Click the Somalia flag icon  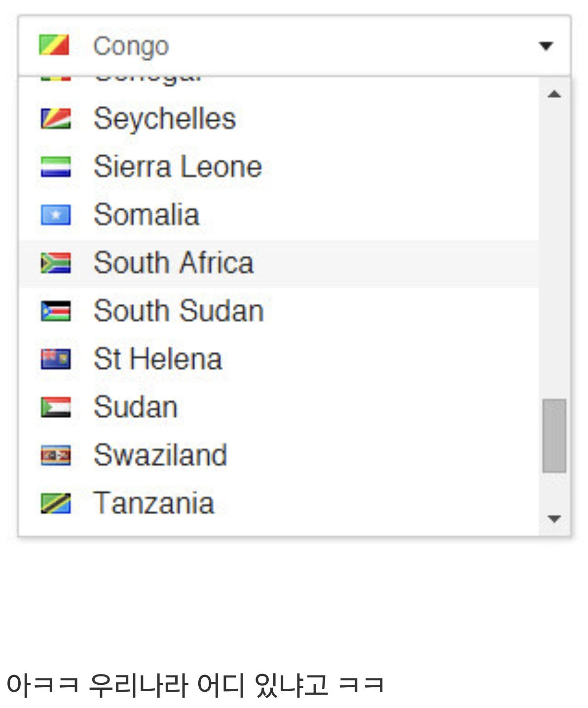[x=55, y=215]
